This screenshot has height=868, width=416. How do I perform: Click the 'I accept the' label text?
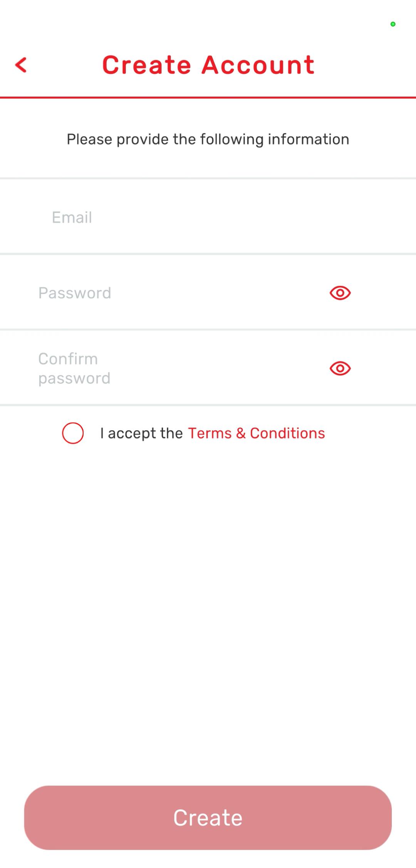click(141, 434)
